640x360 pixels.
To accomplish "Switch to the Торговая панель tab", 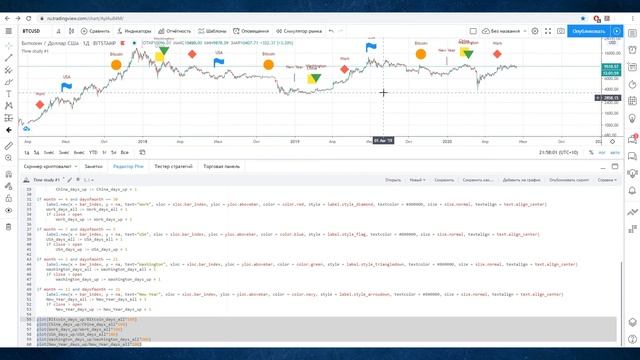I will 221,167.
